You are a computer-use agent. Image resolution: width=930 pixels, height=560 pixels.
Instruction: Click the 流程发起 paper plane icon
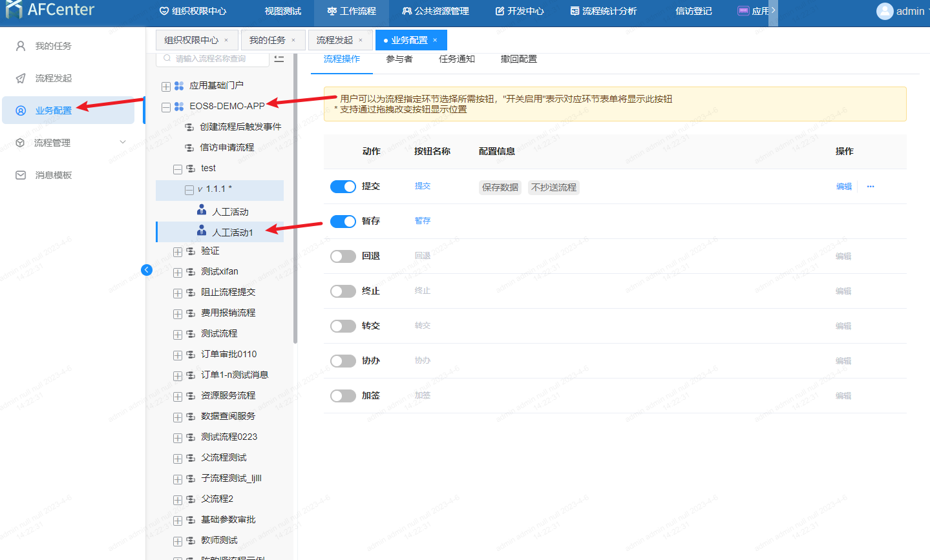pyautogui.click(x=21, y=78)
